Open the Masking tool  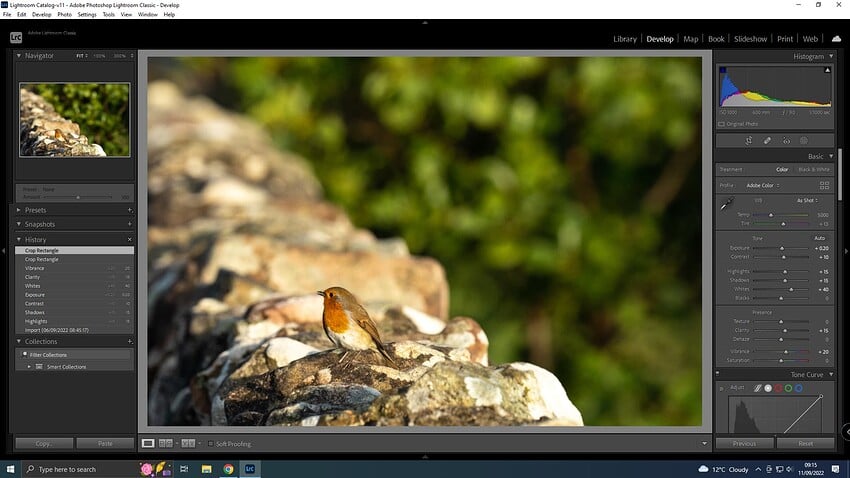(804, 141)
